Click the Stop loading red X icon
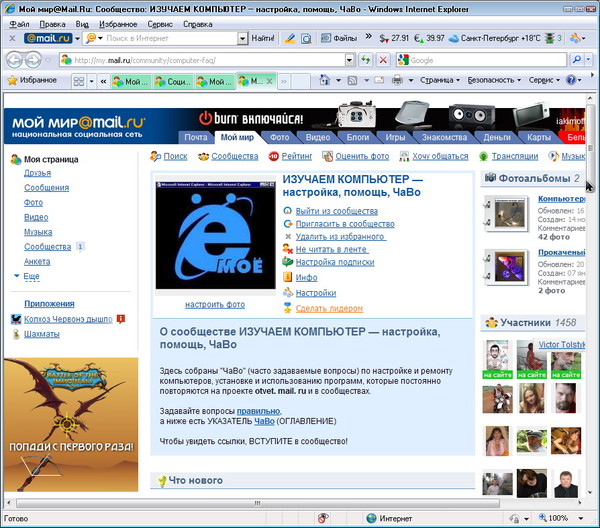Screen dimensions: 600x528 click(383, 60)
